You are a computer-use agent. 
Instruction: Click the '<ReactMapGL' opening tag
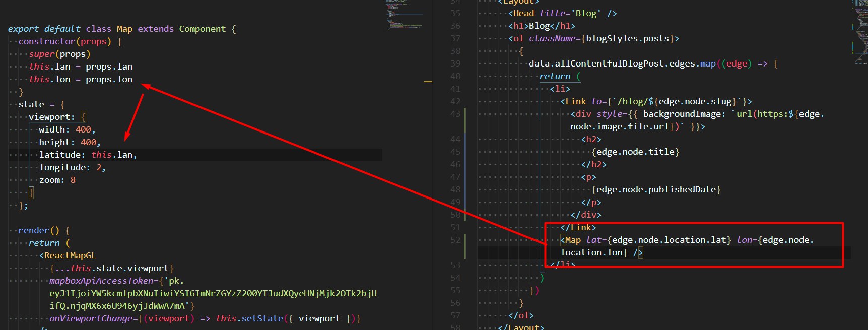68,255
